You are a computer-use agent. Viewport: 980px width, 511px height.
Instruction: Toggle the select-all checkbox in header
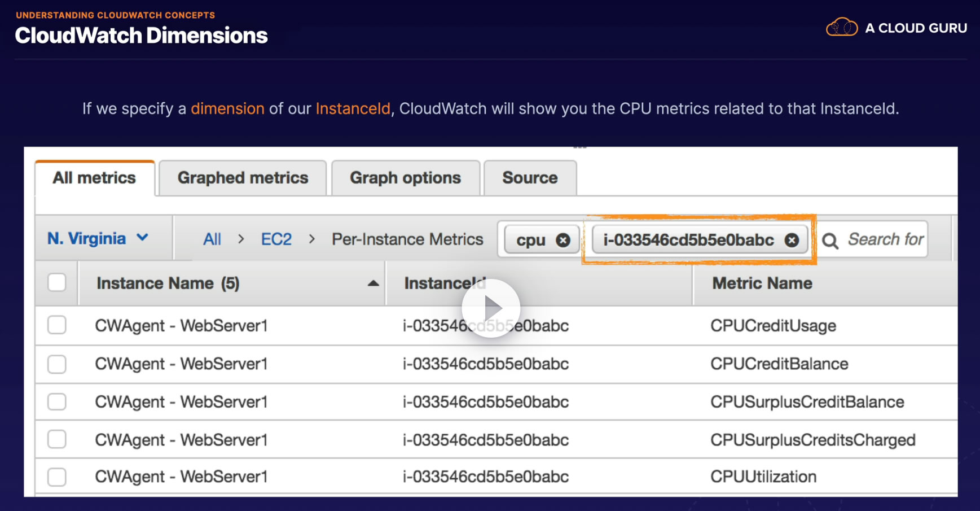[57, 282]
